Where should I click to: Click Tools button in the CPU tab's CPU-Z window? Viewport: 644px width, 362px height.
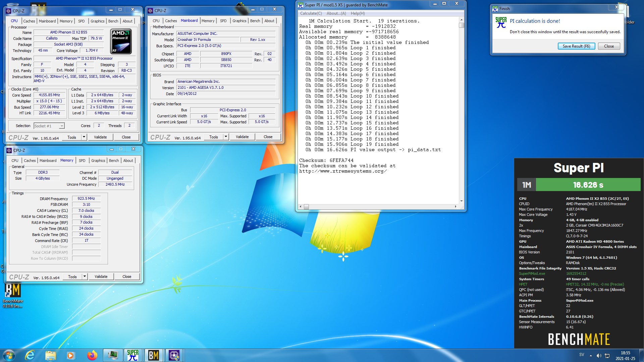(72, 137)
